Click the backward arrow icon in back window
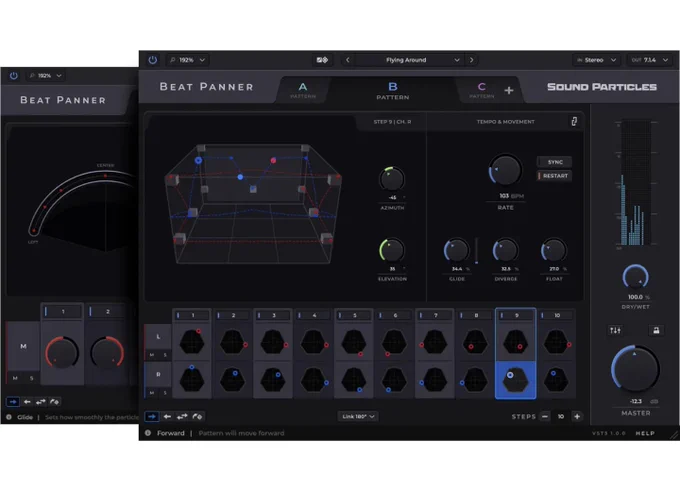The width and height of the screenshot is (680, 491). coord(27,402)
